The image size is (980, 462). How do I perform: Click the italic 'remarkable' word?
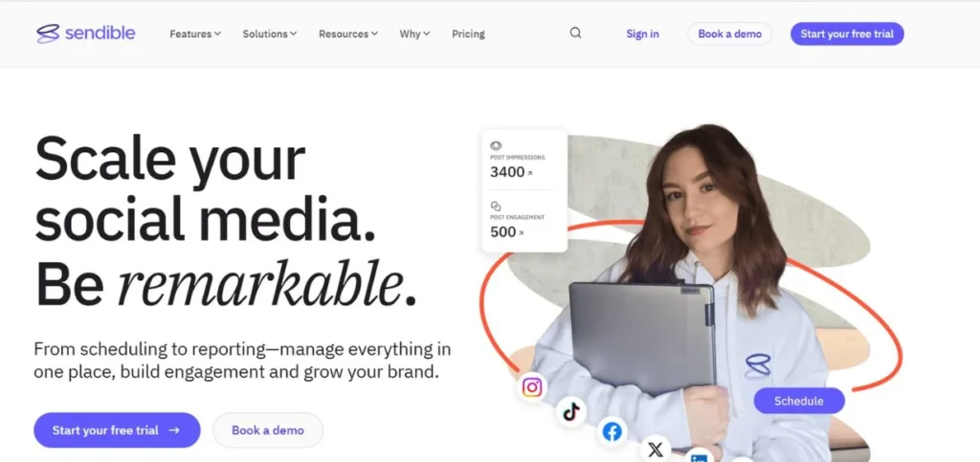(260, 284)
